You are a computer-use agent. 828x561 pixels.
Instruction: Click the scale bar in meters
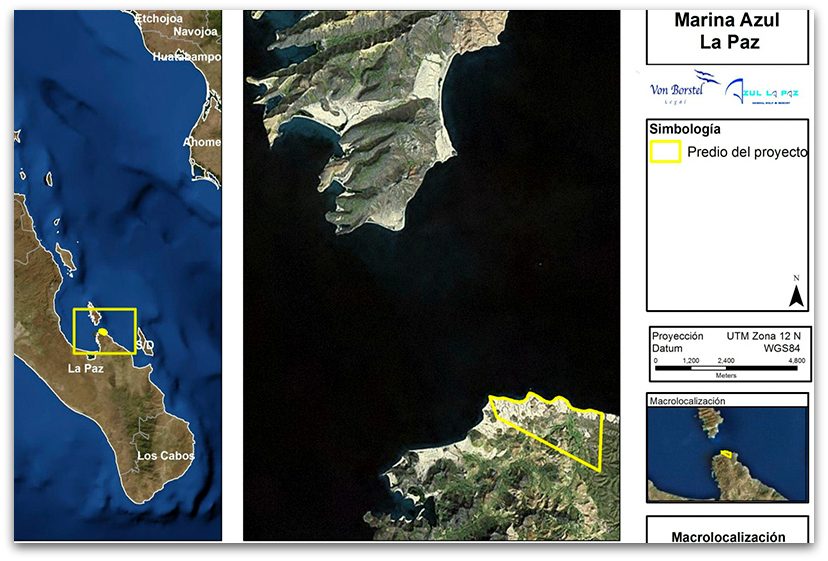click(730, 368)
